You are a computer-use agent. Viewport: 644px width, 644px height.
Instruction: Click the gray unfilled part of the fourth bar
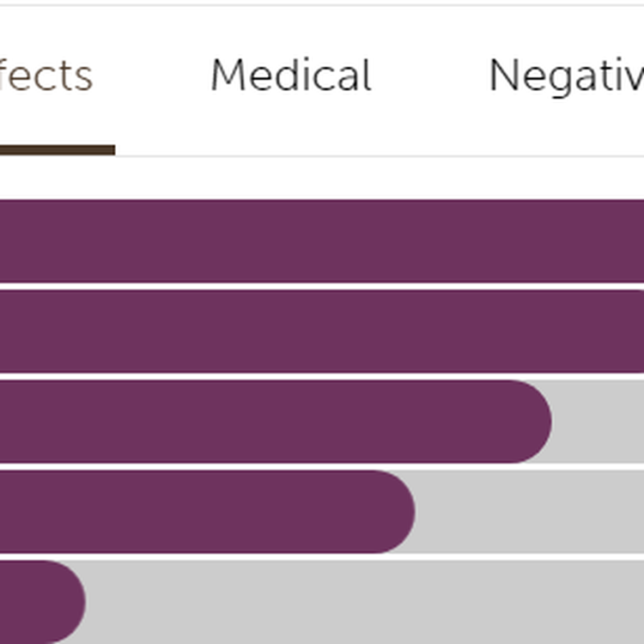pos(528,512)
